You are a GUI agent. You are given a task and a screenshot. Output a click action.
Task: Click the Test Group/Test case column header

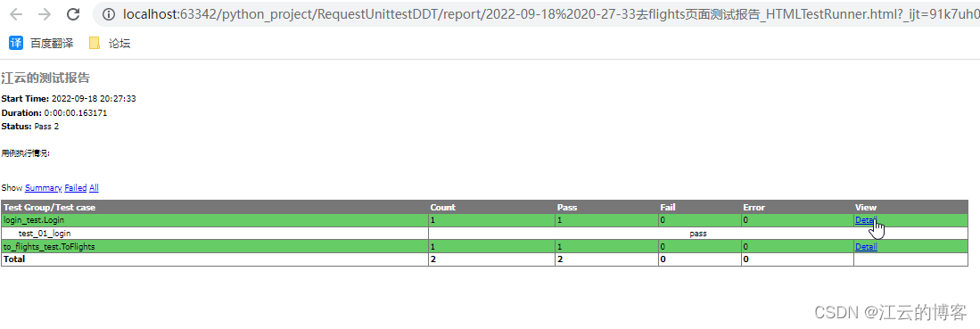49,207
